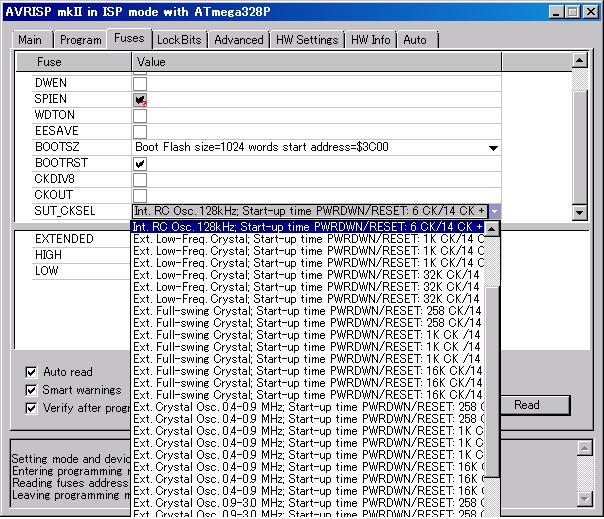The image size is (604, 519).
Task: Go to the Advanced tab
Action: pos(239,40)
